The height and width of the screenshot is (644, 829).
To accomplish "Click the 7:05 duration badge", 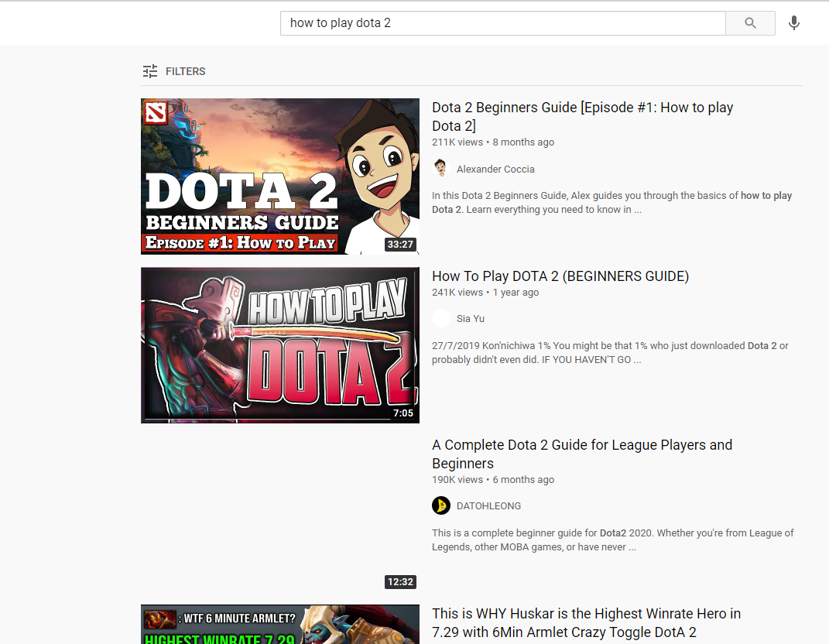I will (x=403, y=413).
